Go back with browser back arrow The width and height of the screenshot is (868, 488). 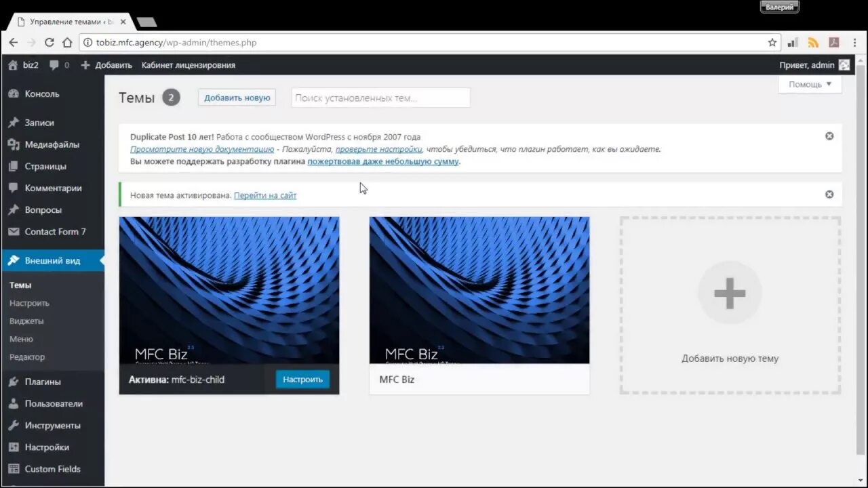pyautogui.click(x=13, y=42)
